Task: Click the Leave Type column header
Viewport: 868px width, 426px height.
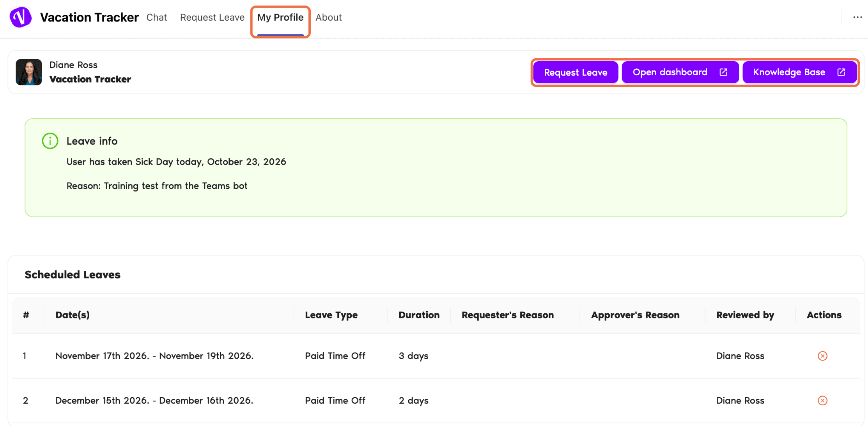Action: point(331,315)
